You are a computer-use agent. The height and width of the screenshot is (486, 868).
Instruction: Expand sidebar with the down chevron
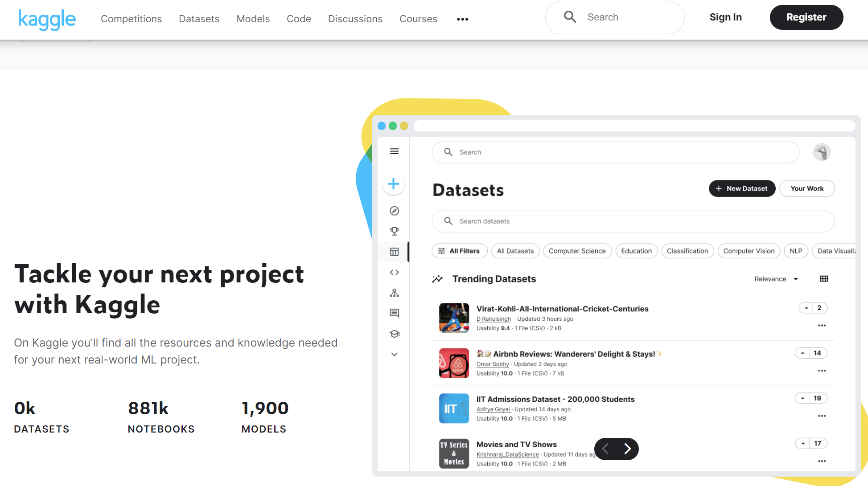tap(394, 355)
